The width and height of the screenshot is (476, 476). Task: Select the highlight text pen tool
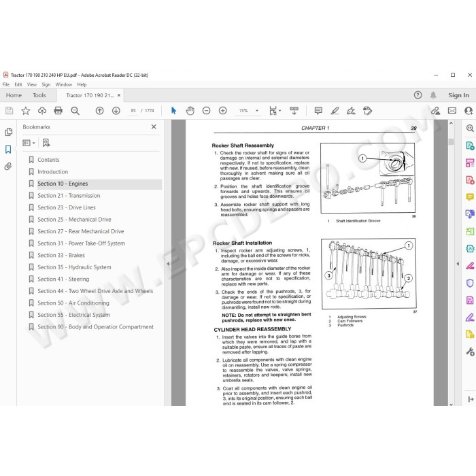tap(335, 111)
